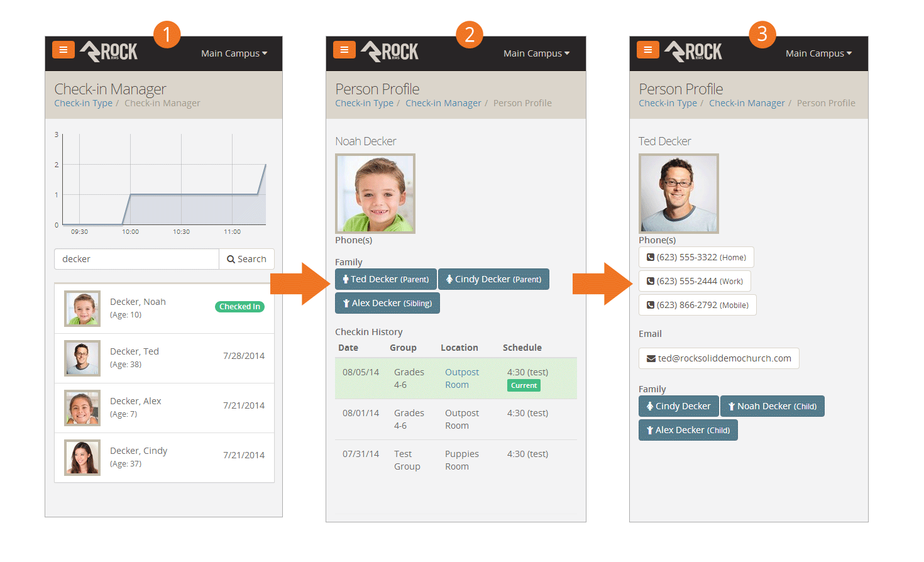This screenshot has height=562, width=924.
Task: Click ted@rocksoliddemochurch.com email button
Action: pos(719,358)
